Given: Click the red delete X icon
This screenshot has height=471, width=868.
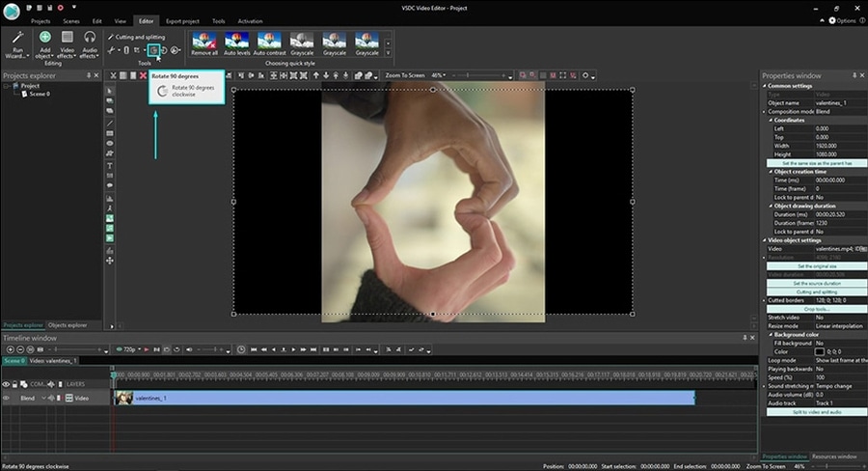Looking at the screenshot, I should [x=144, y=75].
